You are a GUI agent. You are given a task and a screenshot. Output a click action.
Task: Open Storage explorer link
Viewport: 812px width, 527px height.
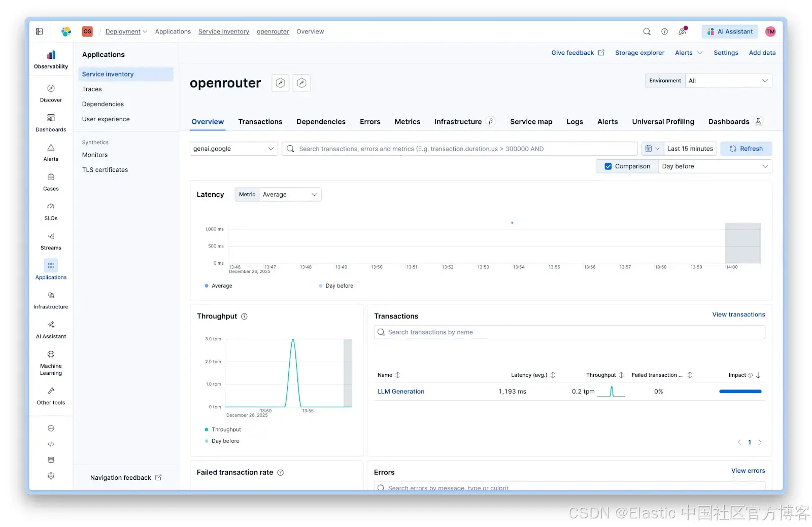[x=639, y=53]
